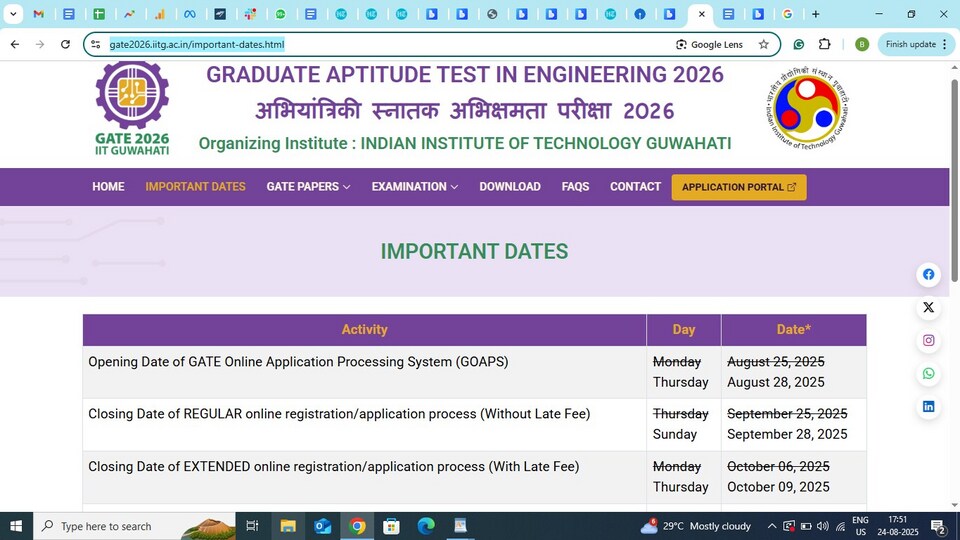Open Task View in the taskbar

pyautogui.click(x=252, y=526)
